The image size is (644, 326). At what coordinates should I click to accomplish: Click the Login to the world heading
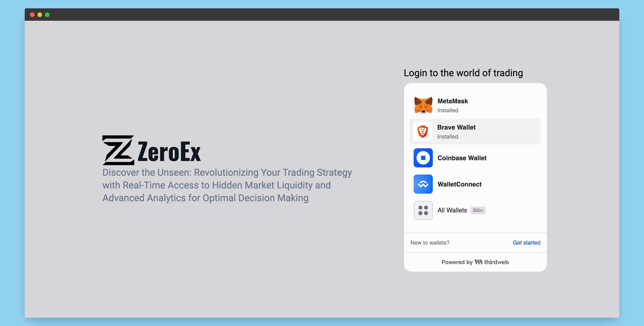tap(463, 73)
